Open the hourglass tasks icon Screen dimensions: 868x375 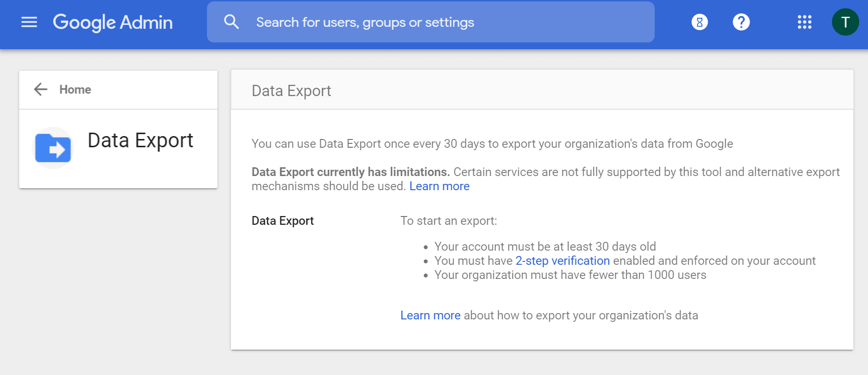[699, 22]
